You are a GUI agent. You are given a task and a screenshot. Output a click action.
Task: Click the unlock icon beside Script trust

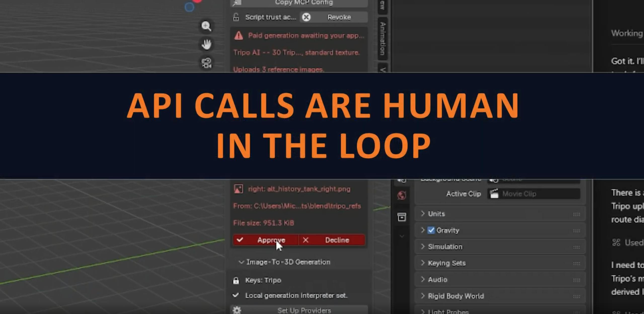pyautogui.click(x=236, y=17)
